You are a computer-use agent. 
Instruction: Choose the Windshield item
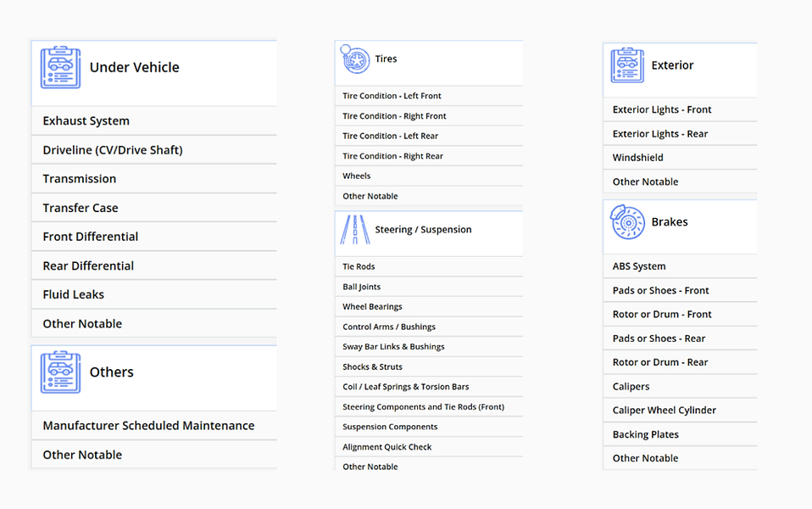point(680,158)
